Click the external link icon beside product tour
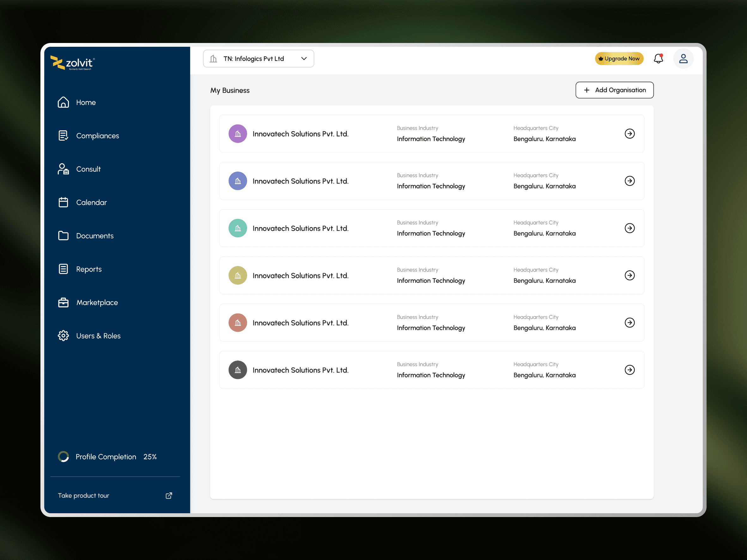This screenshot has height=560, width=747. [x=169, y=496]
